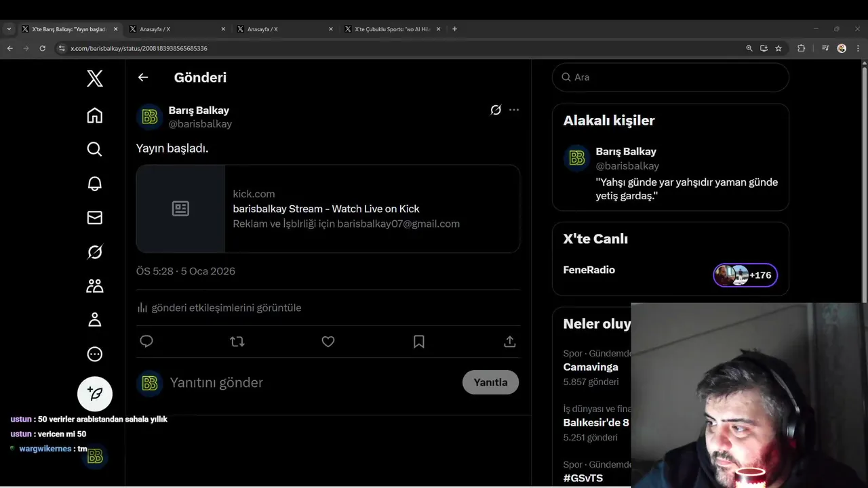Click Grok icon on the post
The height and width of the screenshot is (488, 868).
tap(496, 110)
